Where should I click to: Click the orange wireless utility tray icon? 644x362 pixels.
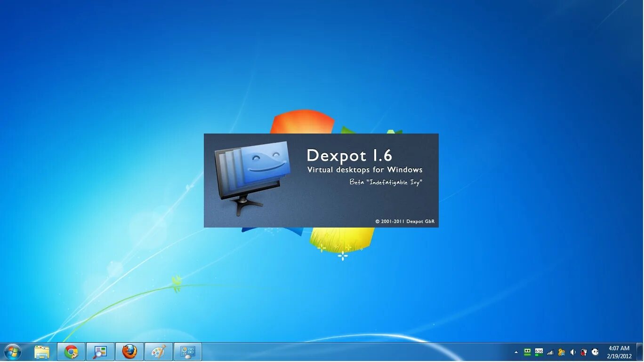point(562,352)
